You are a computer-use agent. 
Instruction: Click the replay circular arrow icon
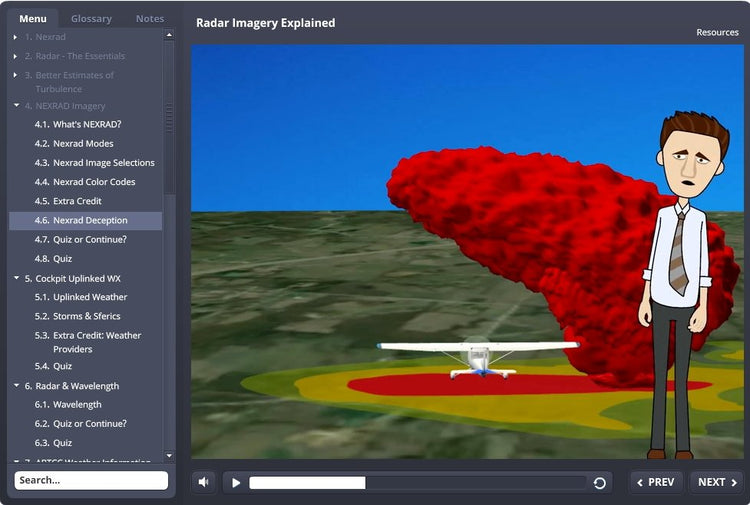click(x=599, y=483)
